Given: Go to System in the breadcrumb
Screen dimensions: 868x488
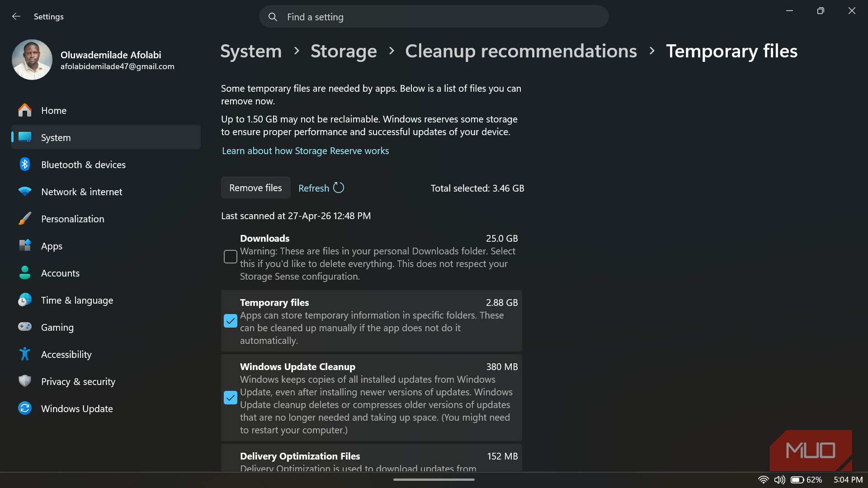Looking at the screenshot, I should pyautogui.click(x=251, y=51).
